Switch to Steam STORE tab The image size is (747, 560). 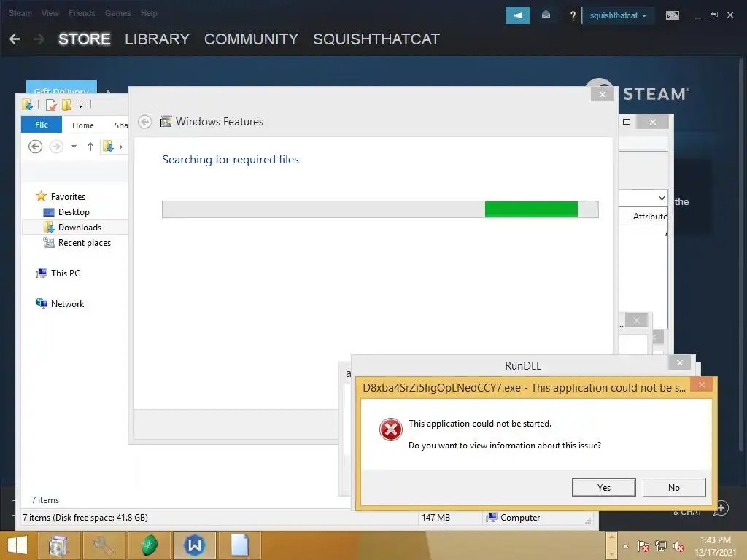click(x=85, y=39)
